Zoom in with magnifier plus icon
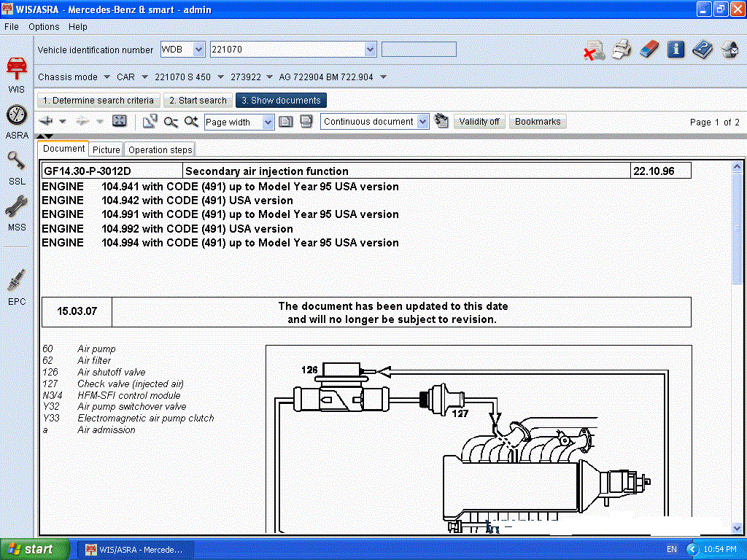Image resolution: width=747 pixels, height=560 pixels. [191, 122]
